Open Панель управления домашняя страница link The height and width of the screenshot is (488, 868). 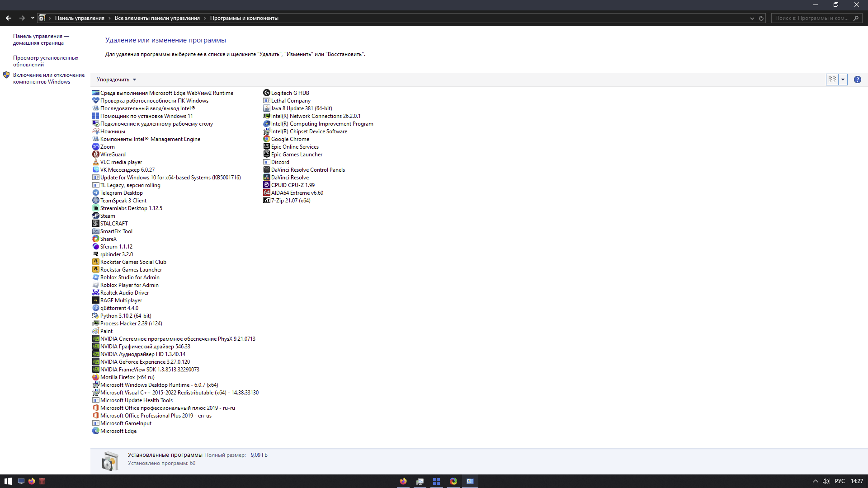pos(41,40)
